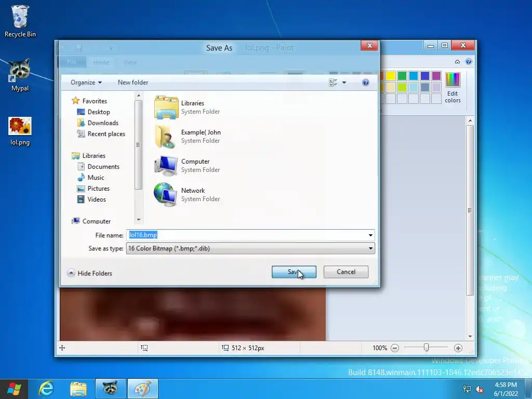This screenshot has width=532, height=399.
Task: Go to Downloads in Favorites
Action: tap(98, 123)
